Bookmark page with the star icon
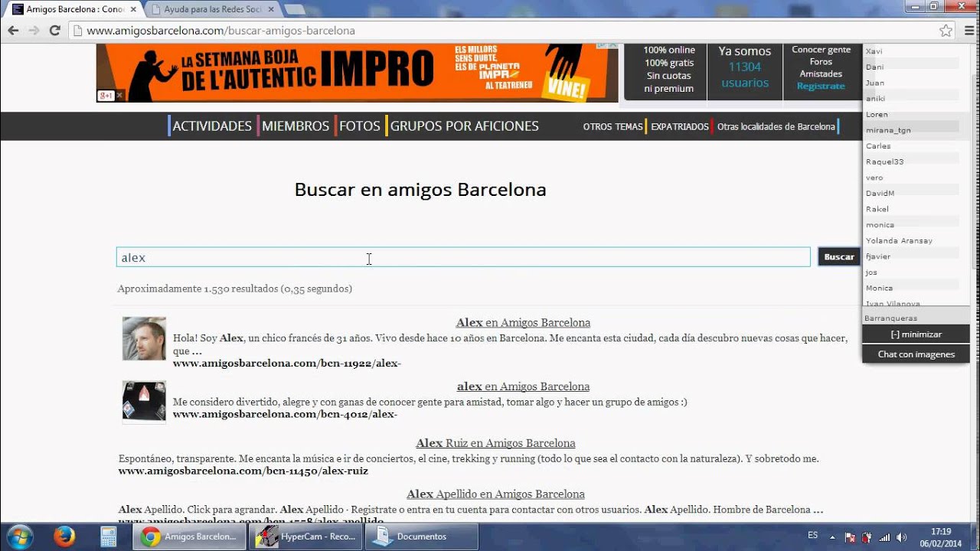The height and width of the screenshot is (551, 980). tap(946, 31)
